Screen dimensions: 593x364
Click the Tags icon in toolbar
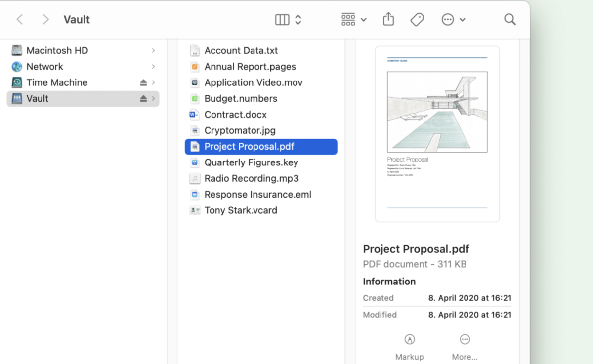[417, 20]
